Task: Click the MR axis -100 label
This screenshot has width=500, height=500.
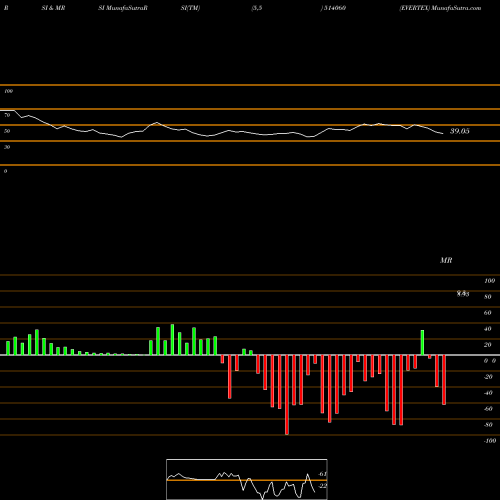Action: point(490,441)
